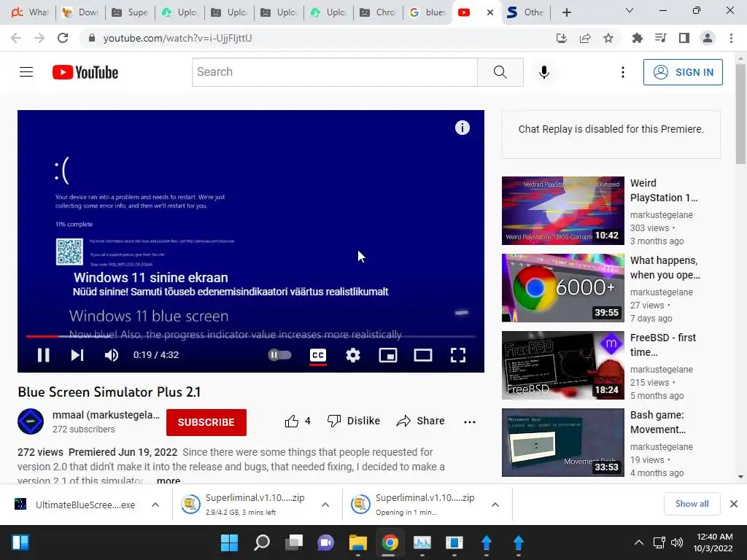
Task: Open a new browser tab
Action: (566, 12)
